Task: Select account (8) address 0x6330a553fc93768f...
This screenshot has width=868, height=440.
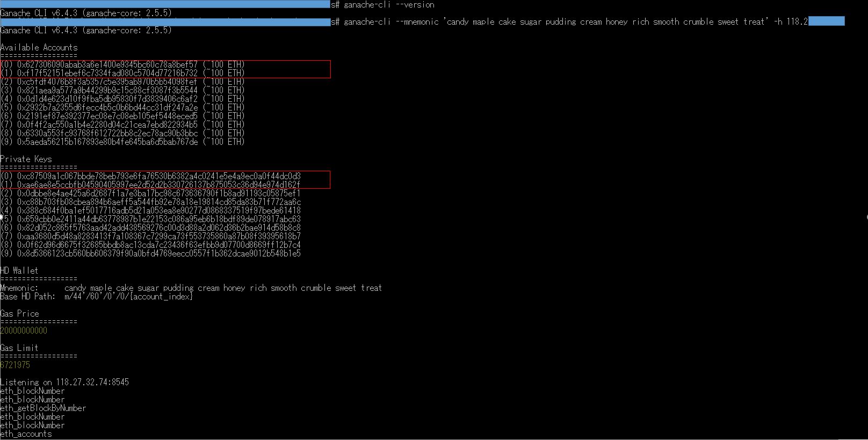Action: coord(107,134)
